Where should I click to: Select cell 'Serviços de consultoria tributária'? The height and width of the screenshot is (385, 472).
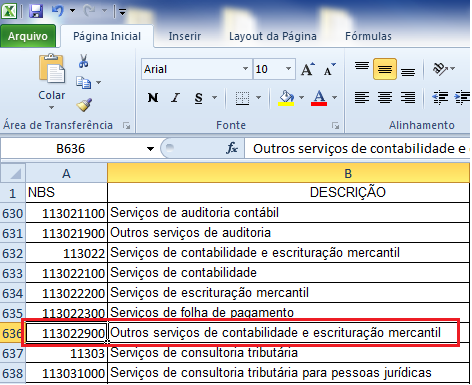[x=288, y=353]
